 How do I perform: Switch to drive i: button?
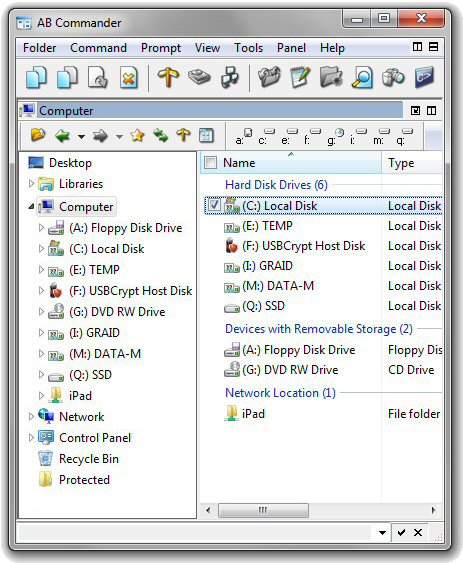[x=358, y=136]
